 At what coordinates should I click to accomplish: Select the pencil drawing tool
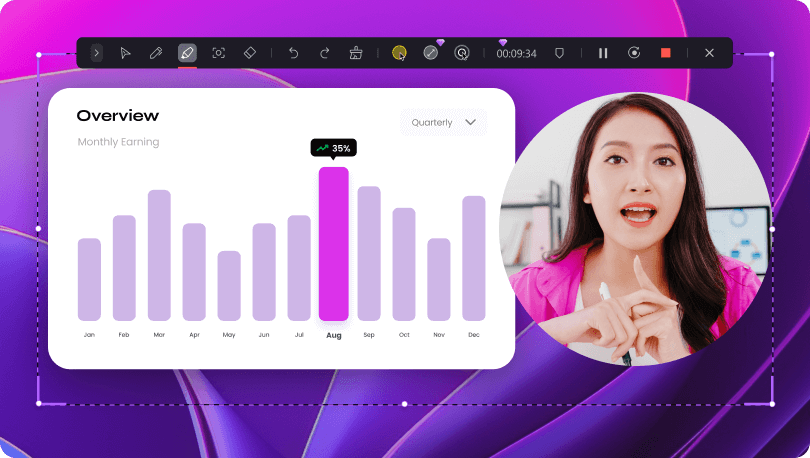tap(156, 53)
